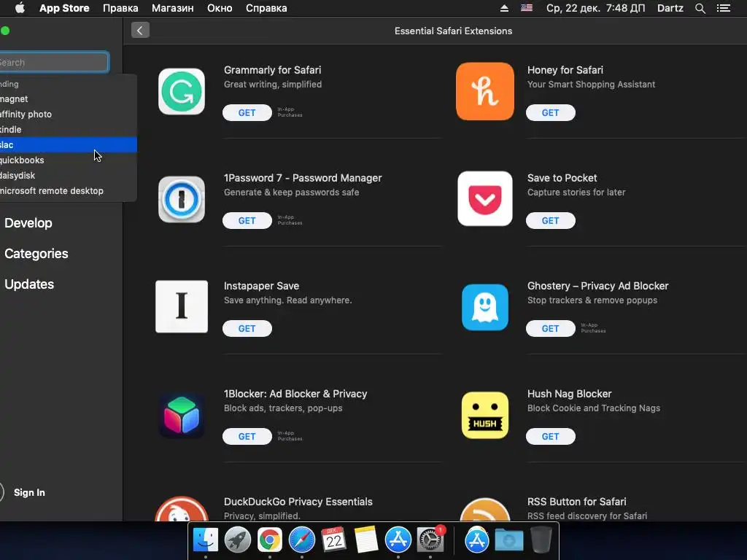747x560 pixels.
Task: Go back with the chevron button
Action: (x=140, y=31)
